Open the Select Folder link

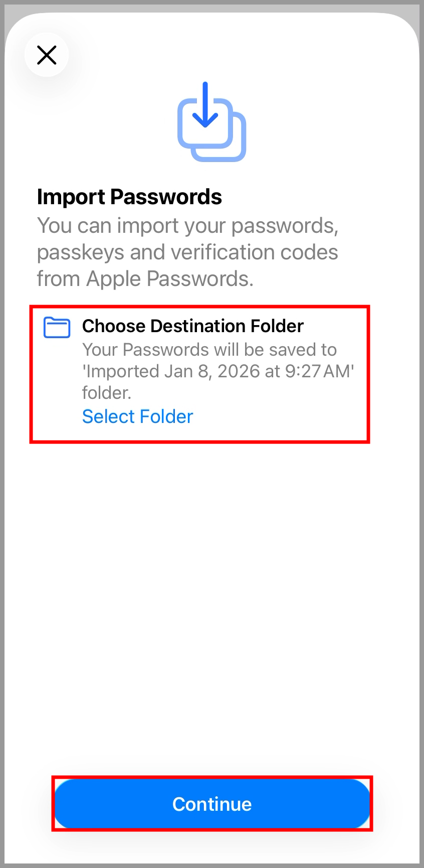(x=137, y=416)
